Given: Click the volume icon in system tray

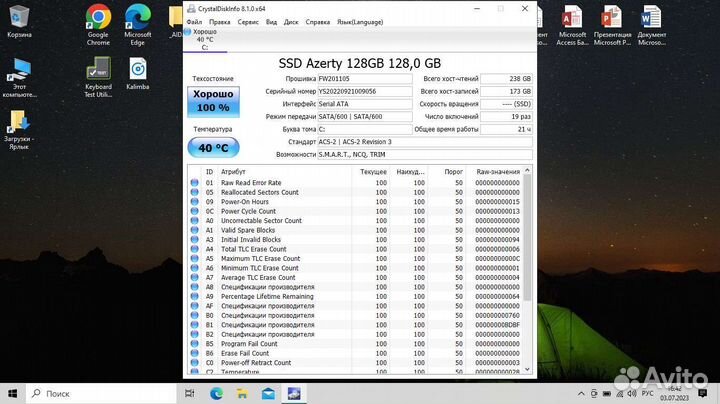Looking at the screenshot, I should (x=632, y=393).
